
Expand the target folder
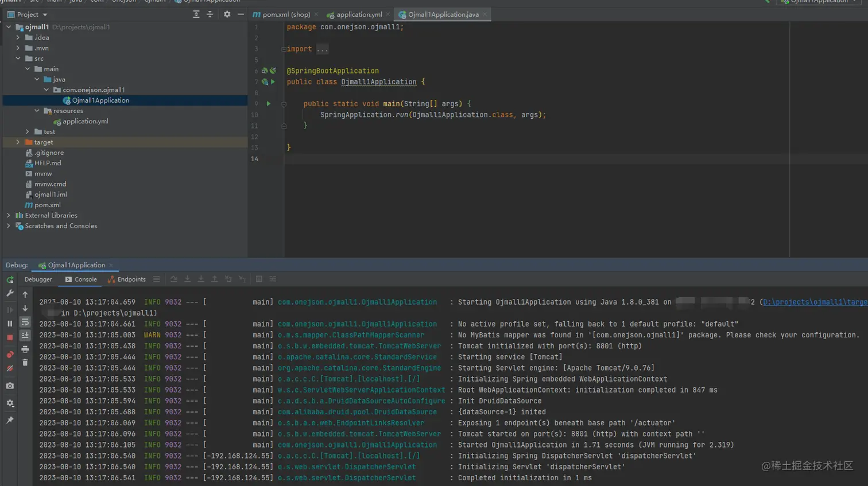[x=18, y=142]
